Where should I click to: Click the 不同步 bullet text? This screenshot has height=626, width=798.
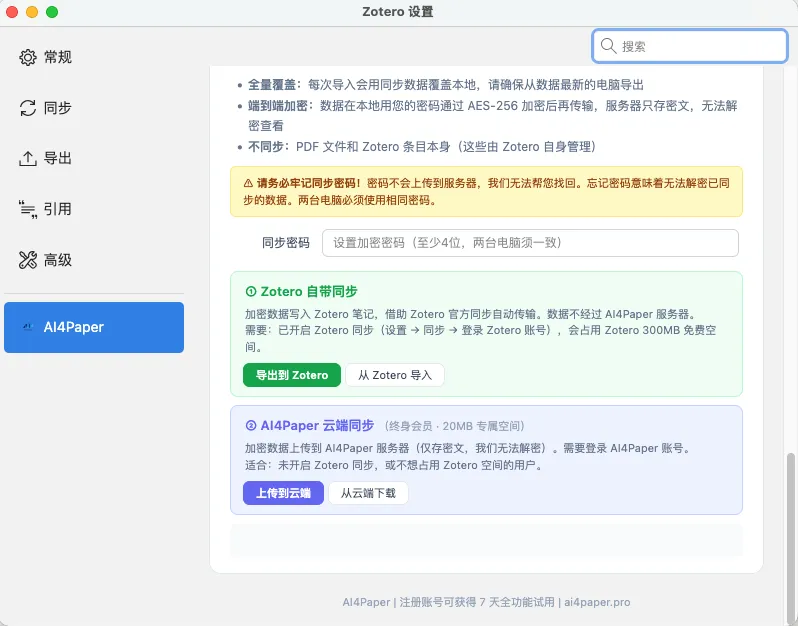click(421, 147)
